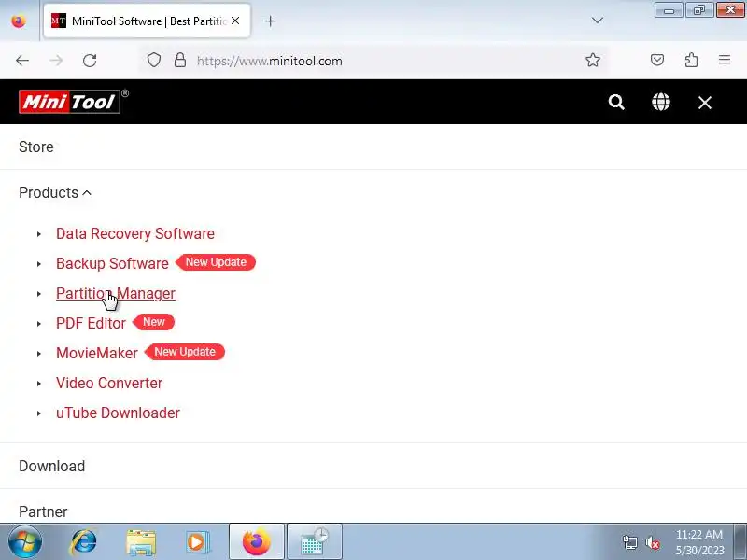Open the Firefox extensions panel
The height and width of the screenshot is (560, 747).
tap(691, 60)
